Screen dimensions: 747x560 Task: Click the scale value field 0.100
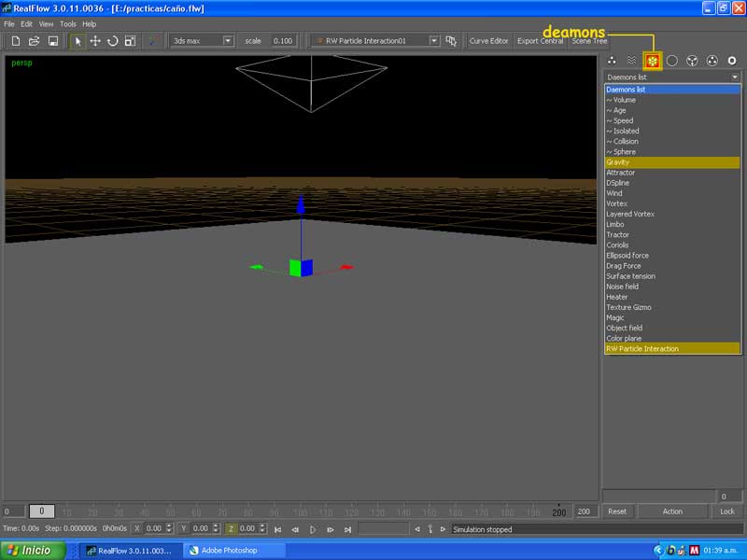point(283,41)
